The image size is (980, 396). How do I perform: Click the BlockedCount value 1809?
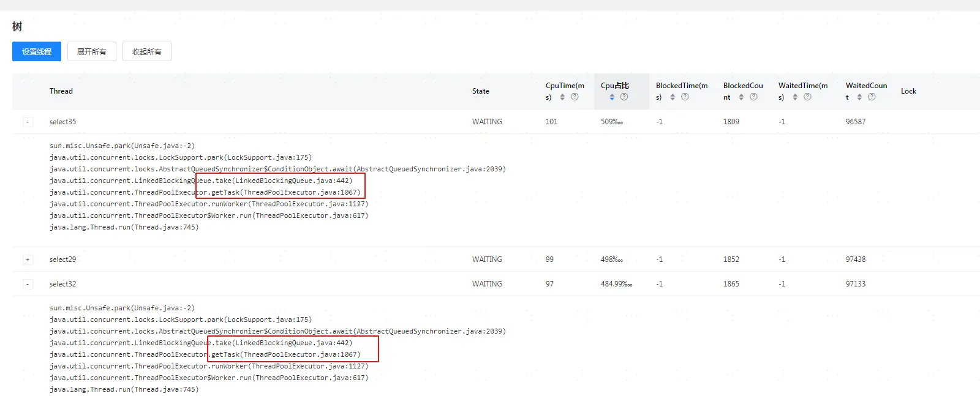tap(731, 122)
